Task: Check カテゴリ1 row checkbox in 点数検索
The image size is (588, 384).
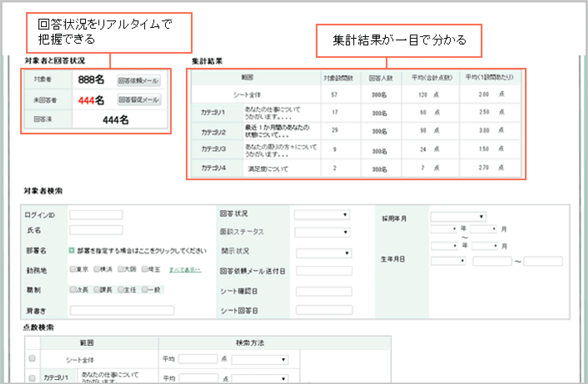Action: coord(32,378)
